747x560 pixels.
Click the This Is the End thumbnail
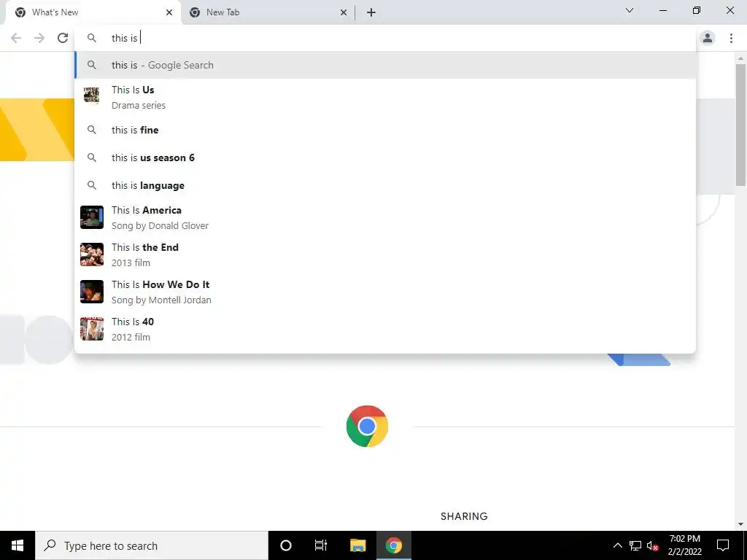click(91, 254)
